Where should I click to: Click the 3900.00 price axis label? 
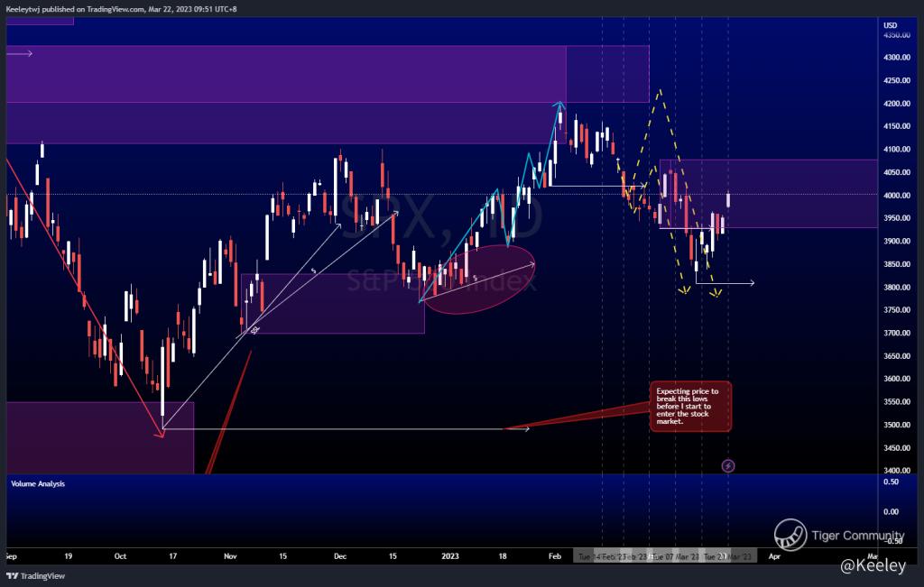tap(896, 242)
